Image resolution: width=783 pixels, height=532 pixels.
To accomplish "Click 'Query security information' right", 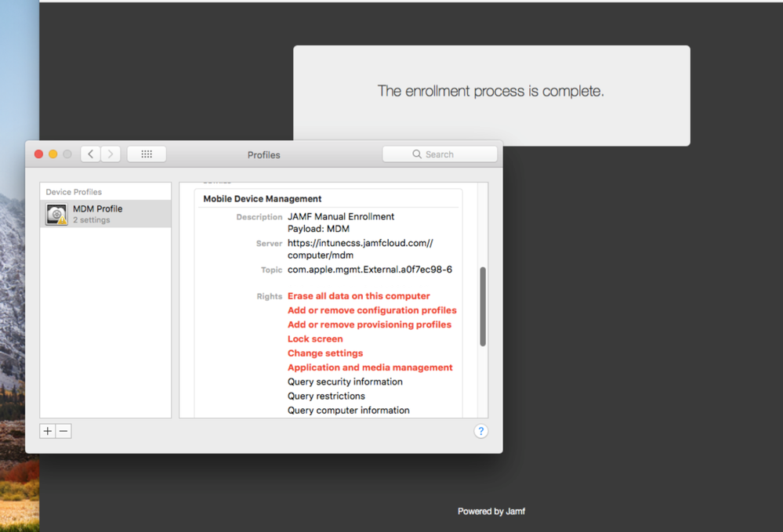I will pyautogui.click(x=345, y=382).
